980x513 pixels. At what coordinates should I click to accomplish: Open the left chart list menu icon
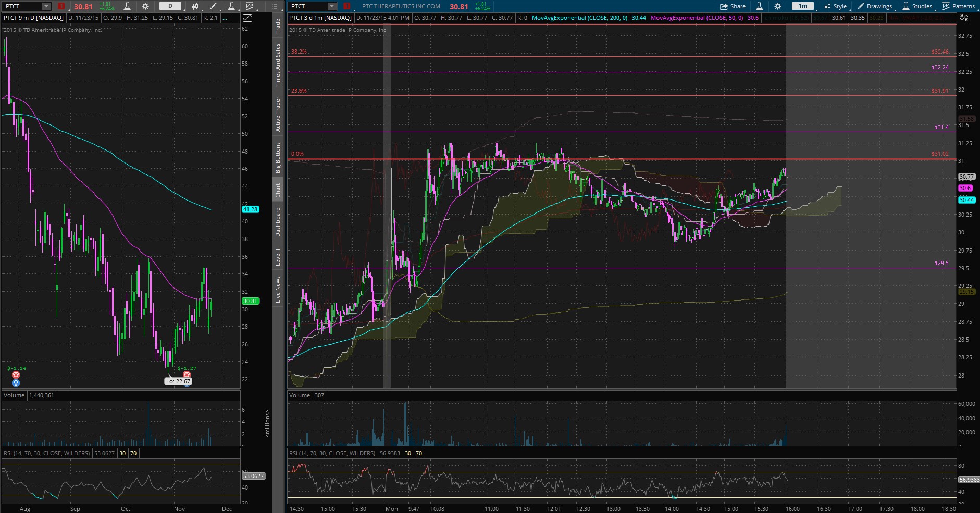(x=275, y=6)
